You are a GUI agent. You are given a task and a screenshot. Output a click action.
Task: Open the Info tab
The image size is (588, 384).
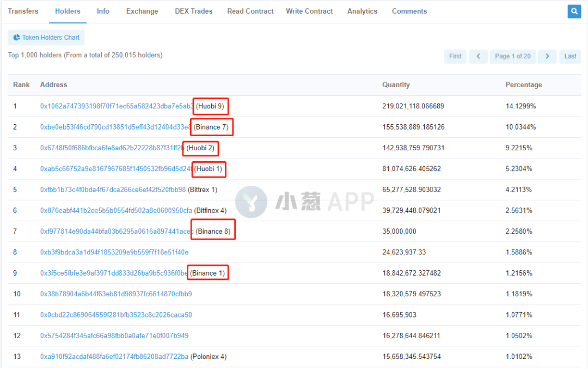click(x=103, y=11)
